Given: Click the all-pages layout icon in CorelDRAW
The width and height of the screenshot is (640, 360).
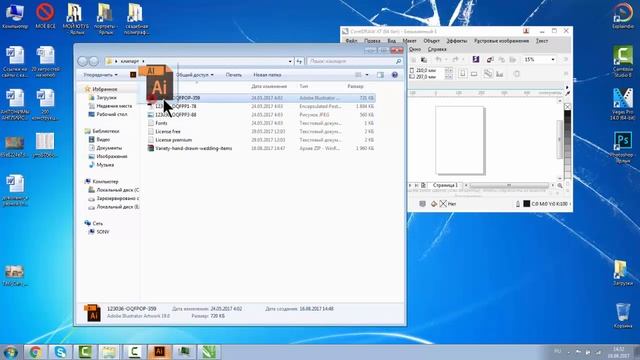Looking at the screenshot, I should tap(488, 74).
